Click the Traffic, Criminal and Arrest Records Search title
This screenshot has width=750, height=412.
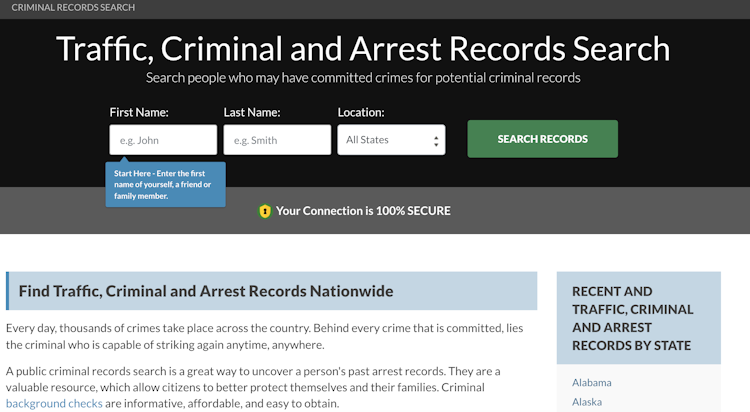(x=363, y=49)
